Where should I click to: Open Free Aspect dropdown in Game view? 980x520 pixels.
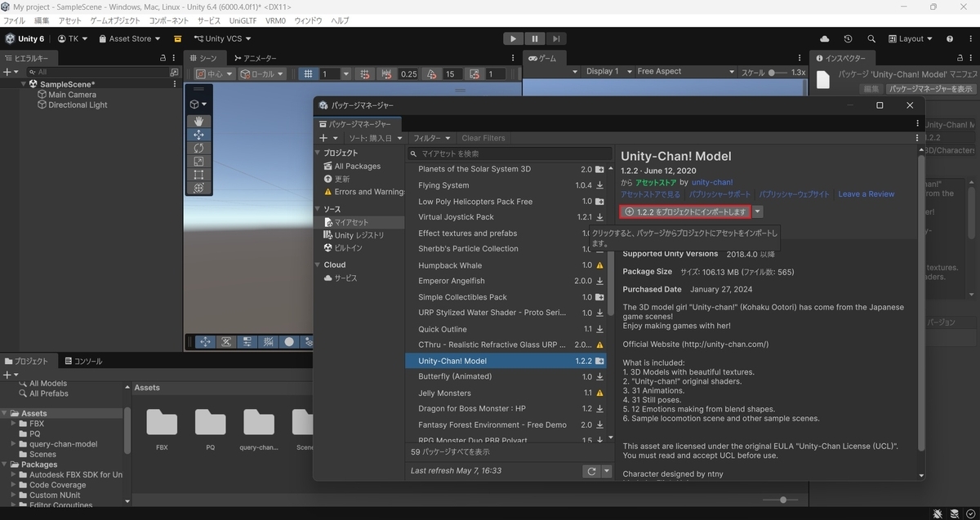point(684,72)
